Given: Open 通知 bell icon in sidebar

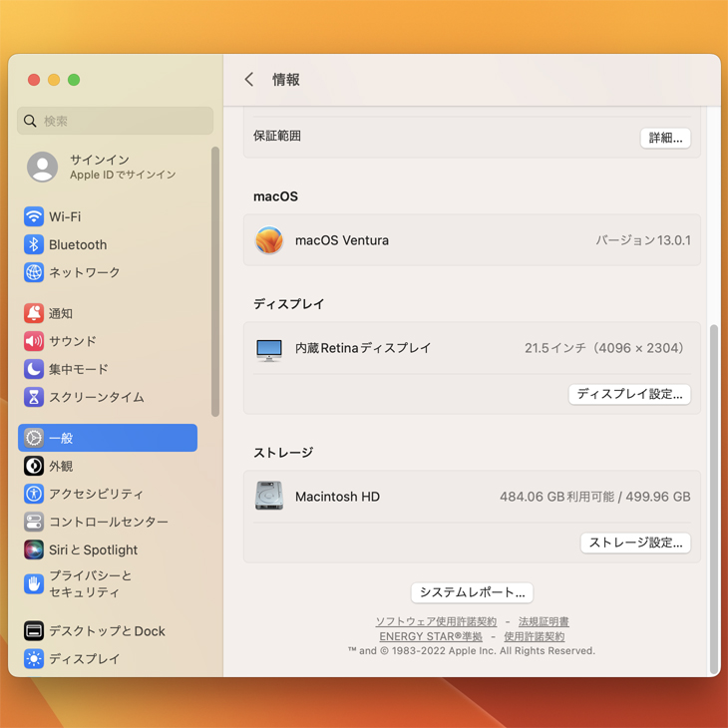Looking at the screenshot, I should [34, 313].
